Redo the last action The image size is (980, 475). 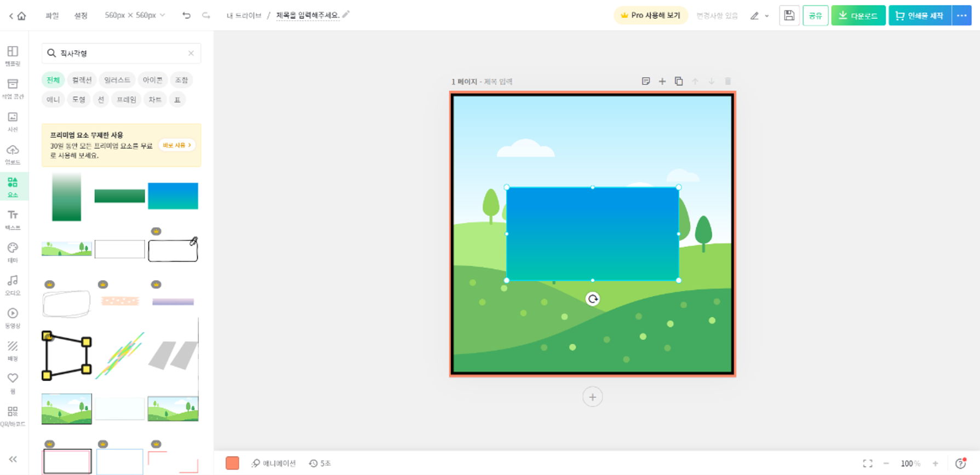(206, 15)
